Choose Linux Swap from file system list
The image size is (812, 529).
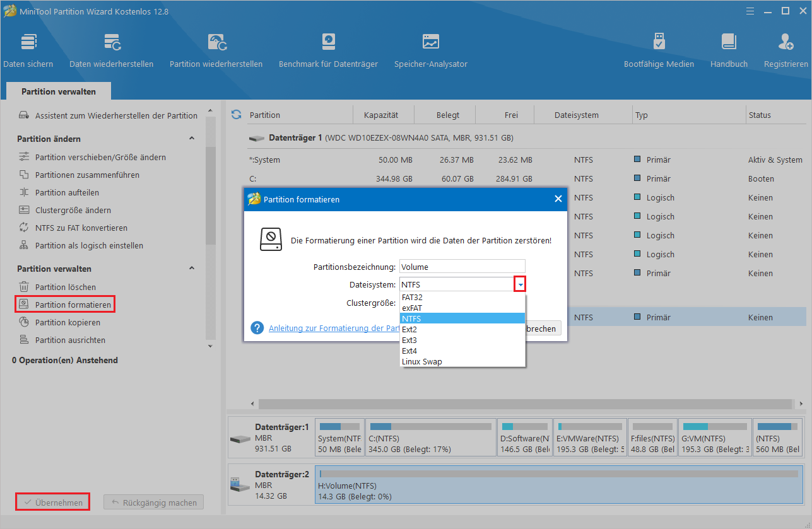462,361
